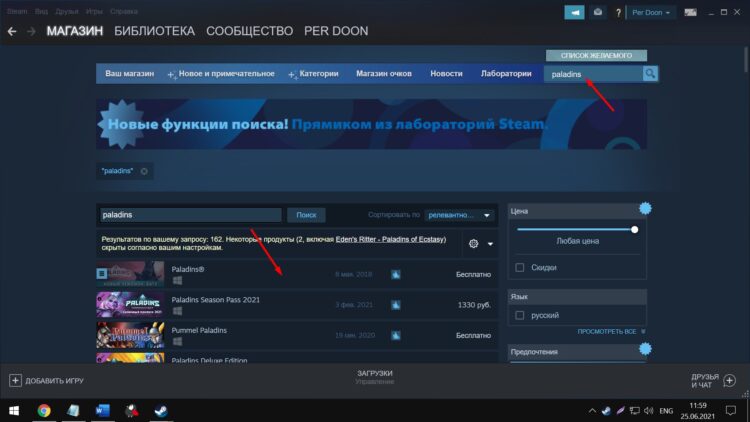
Task: Open the БИБЛИОТЕКА library tab
Action: [154, 31]
